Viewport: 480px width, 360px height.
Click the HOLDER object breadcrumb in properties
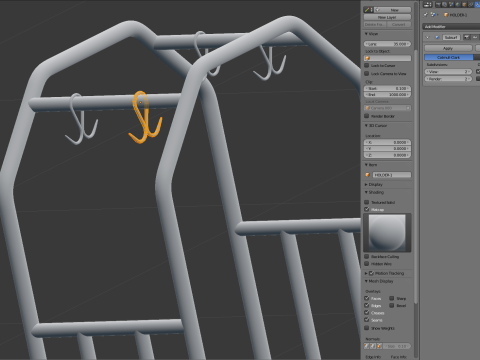(456, 15)
